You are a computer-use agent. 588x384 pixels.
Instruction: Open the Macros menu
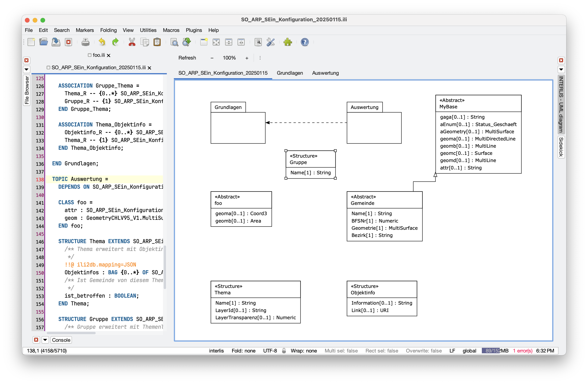171,30
